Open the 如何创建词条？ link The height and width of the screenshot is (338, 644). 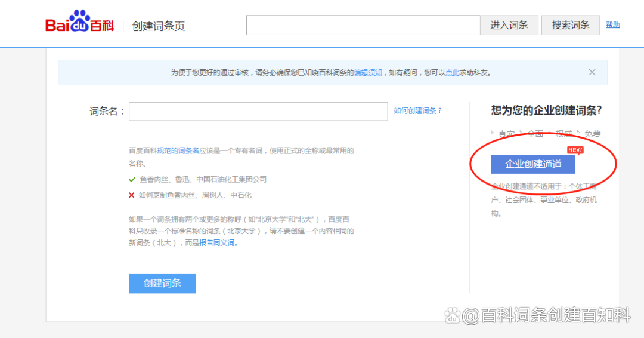(x=418, y=111)
